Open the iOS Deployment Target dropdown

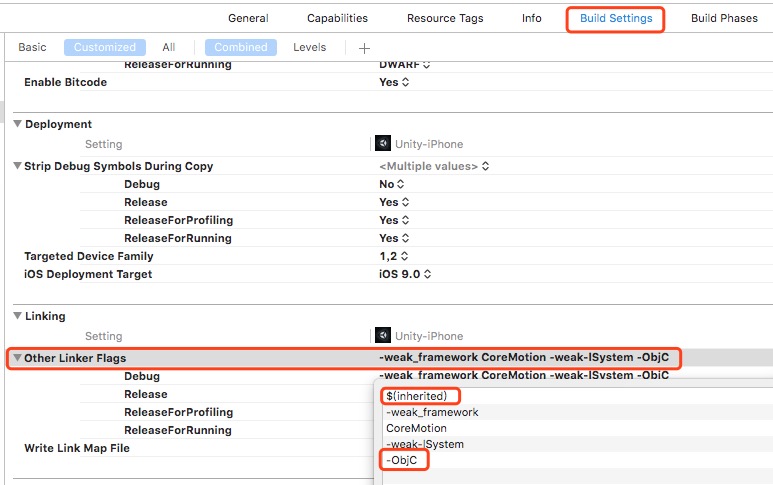[x=405, y=274]
